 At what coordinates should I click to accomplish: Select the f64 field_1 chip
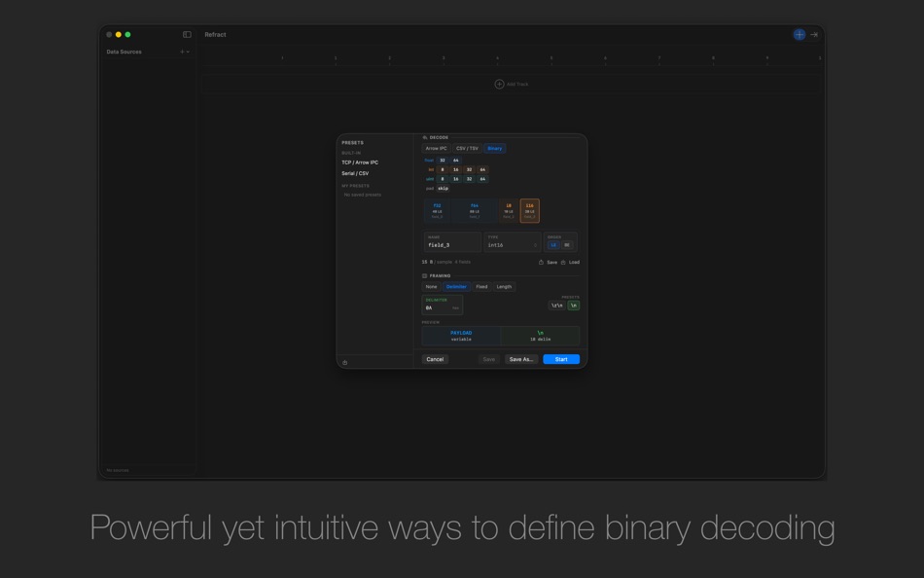[x=475, y=210]
